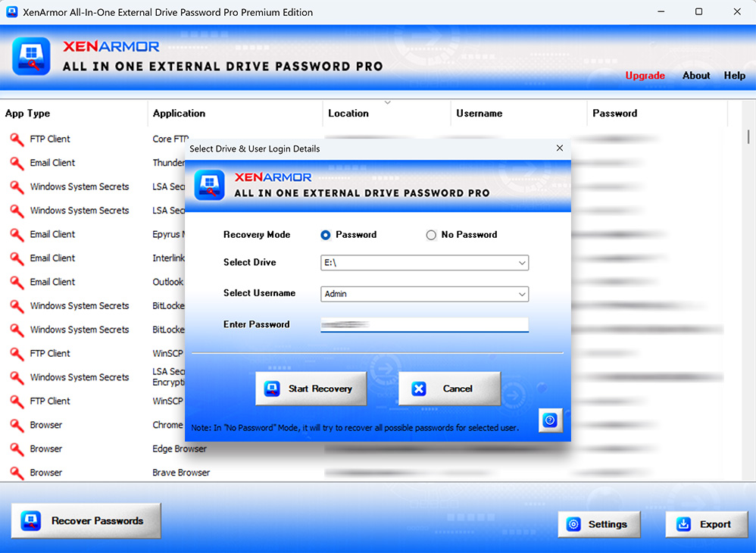Click the key icon beside Core FTP row
Image resolution: width=756 pixels, height=553 pixels.
click(17, 139)
